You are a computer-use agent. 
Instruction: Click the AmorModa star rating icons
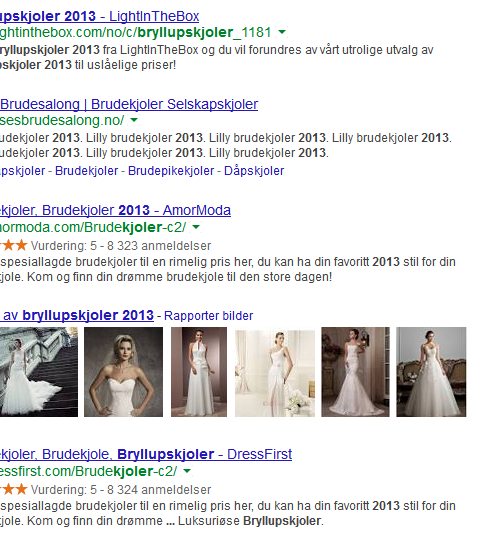tap(14, 245)
